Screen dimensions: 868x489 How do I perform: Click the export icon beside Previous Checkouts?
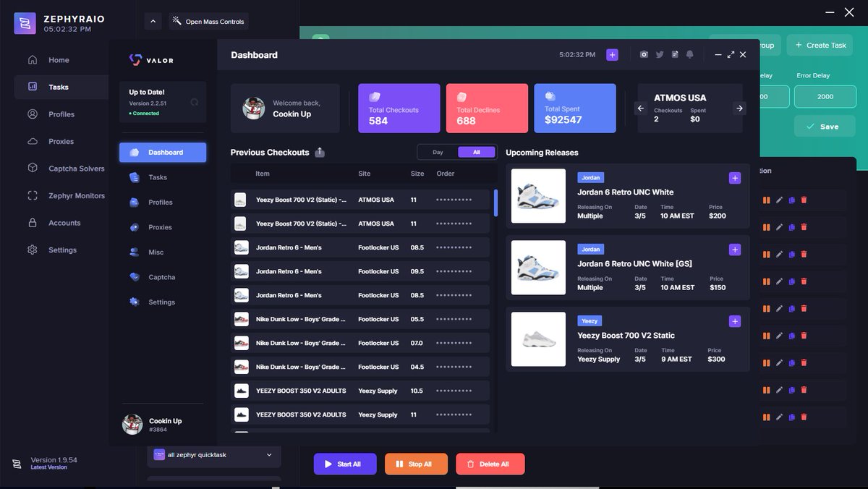click(x=320, y=153)
